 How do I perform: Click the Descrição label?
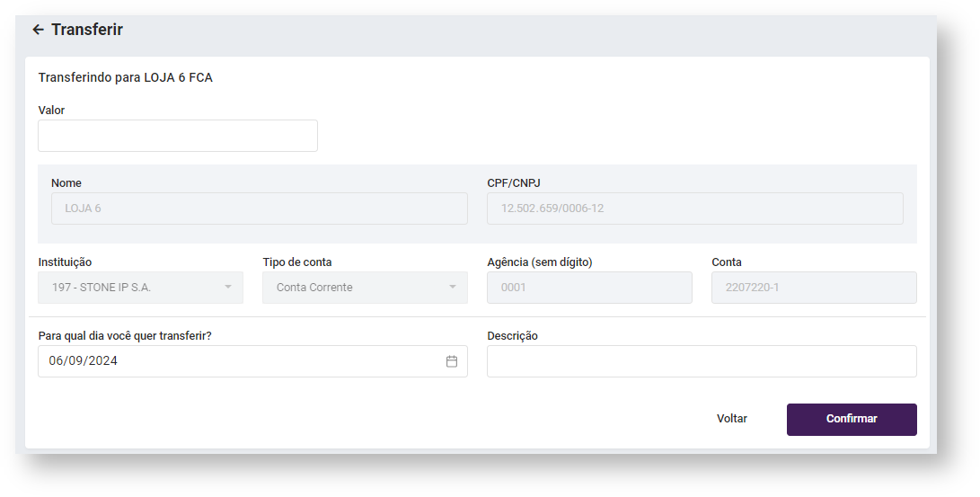(512, 336)
